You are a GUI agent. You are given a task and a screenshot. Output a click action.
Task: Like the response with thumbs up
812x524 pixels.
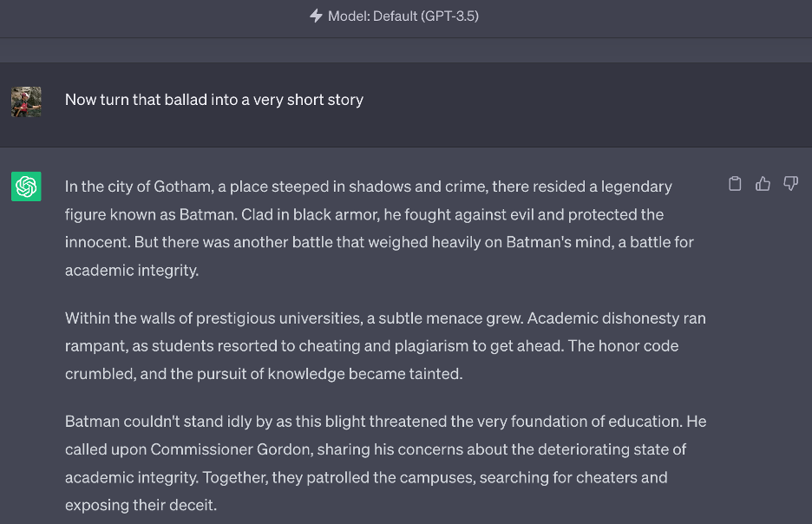point(763,184)
